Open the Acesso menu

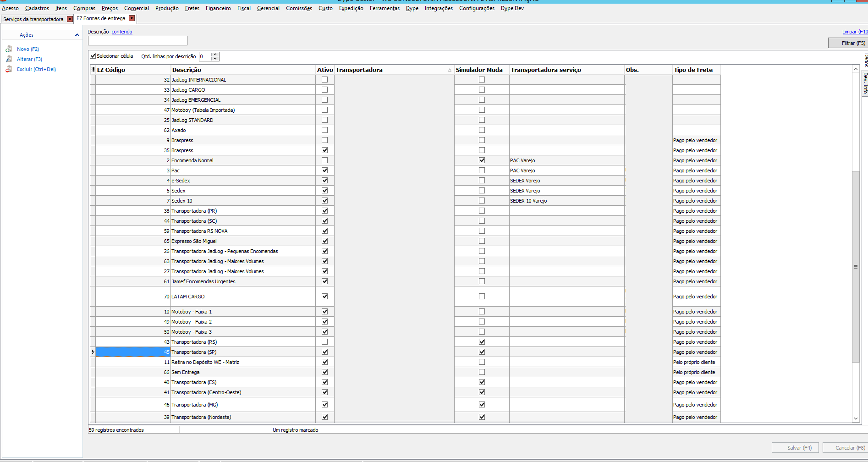[x=10, y=8]
